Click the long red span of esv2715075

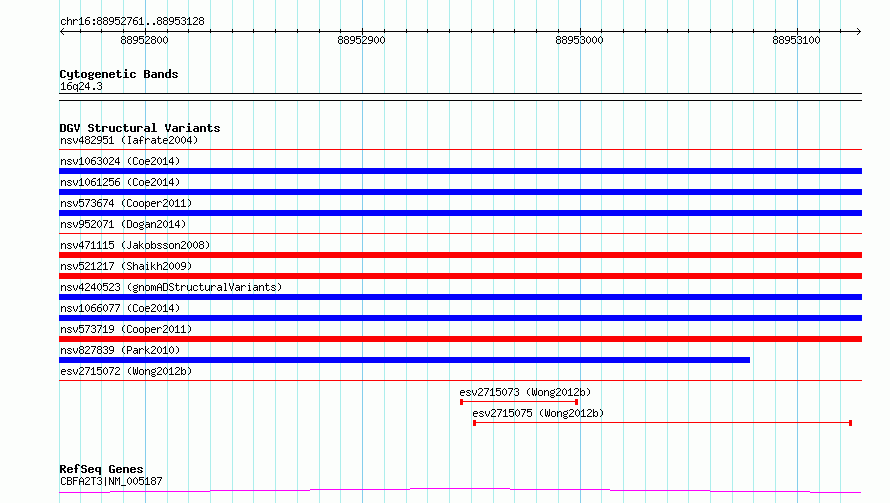pyautogui.click(x=662, y=423)
